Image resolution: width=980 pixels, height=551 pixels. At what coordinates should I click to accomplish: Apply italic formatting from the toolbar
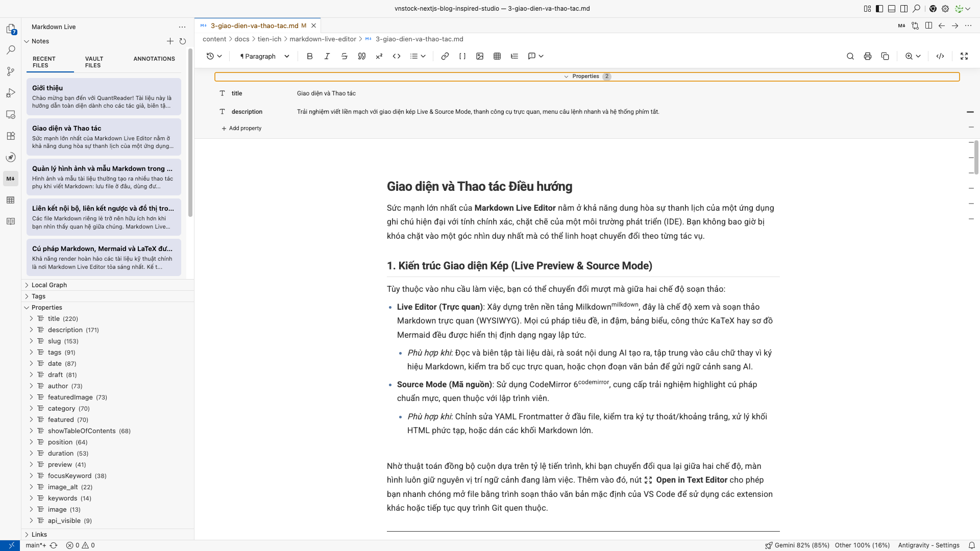coord(327,56)
